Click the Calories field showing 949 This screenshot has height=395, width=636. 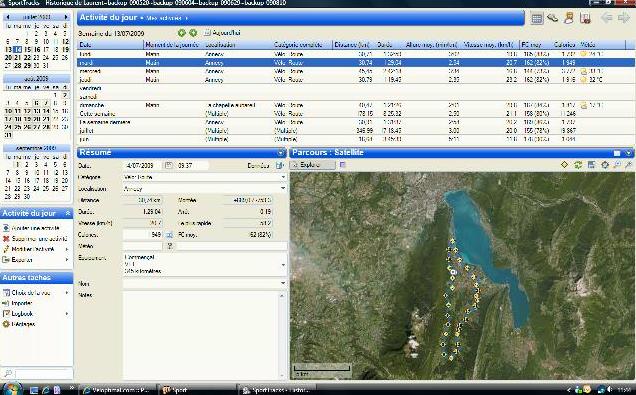[142, 234]
